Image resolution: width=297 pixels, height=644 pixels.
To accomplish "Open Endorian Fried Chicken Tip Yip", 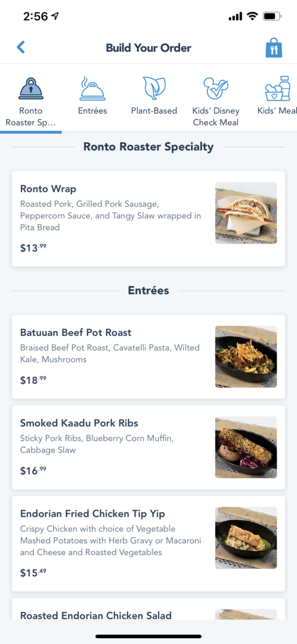I will [x=148, y=544].
